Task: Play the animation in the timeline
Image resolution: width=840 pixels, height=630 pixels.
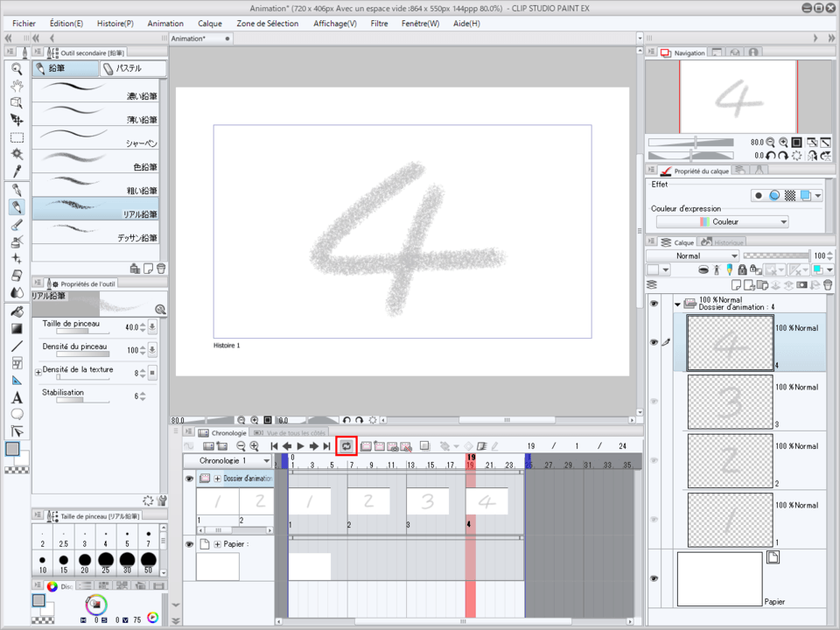Action: click(x=300, y=445)
